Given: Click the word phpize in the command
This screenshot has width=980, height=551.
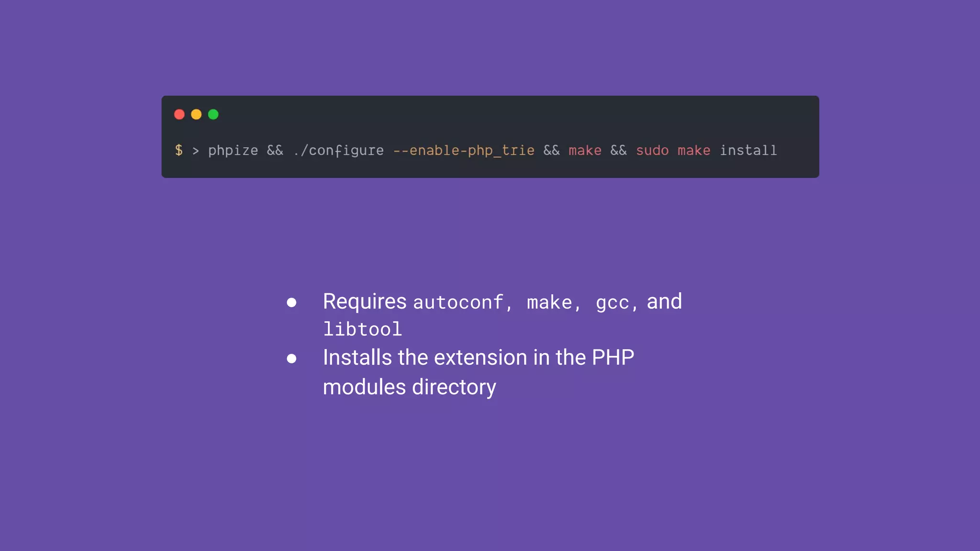Looking at the screenshot, I should pos(233,151).
